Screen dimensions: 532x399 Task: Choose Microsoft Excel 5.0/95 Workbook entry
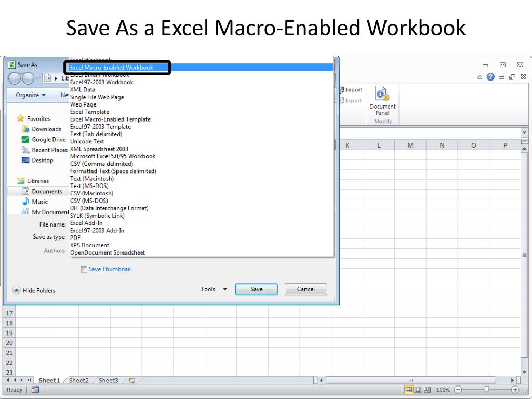201,156
